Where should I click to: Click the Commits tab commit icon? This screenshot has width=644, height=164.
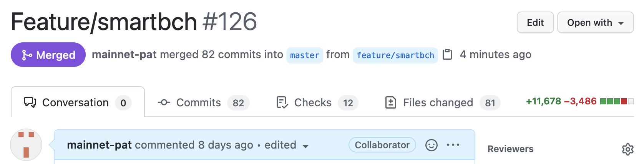164,102
